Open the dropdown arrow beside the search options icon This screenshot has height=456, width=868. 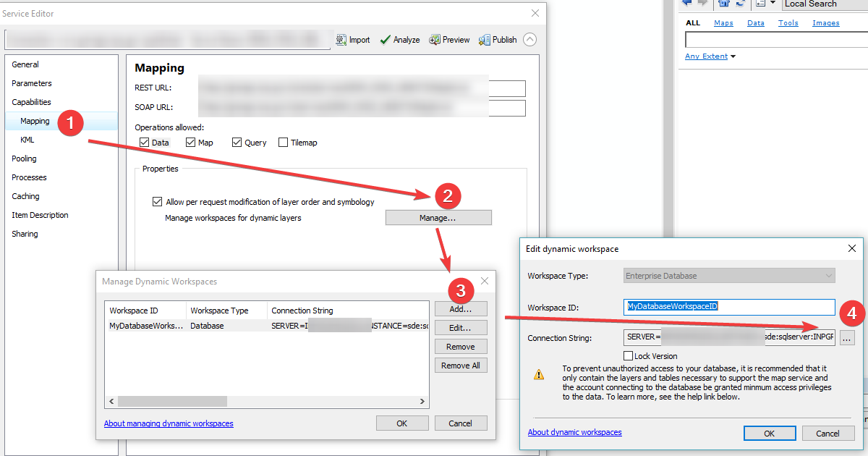coord(773,4)
